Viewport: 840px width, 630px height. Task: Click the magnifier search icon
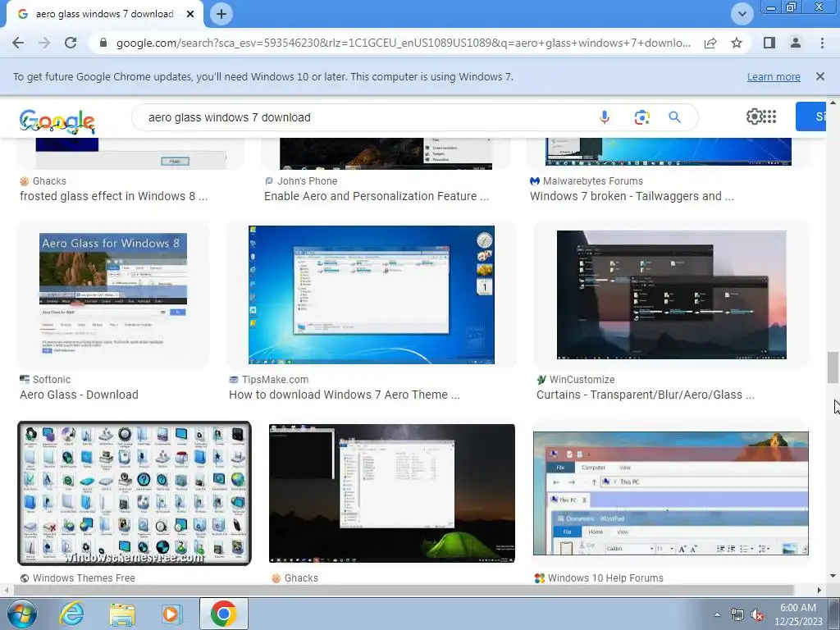pos(674,117)
